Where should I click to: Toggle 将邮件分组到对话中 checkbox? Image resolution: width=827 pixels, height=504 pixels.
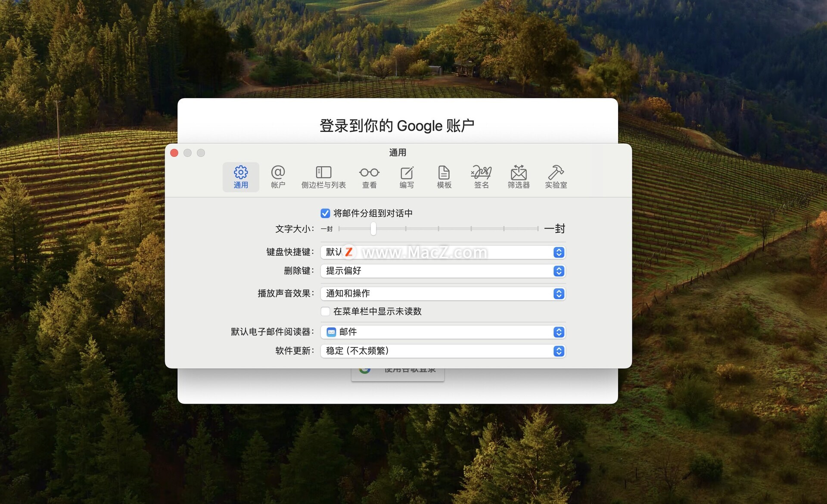click(325, 213)
